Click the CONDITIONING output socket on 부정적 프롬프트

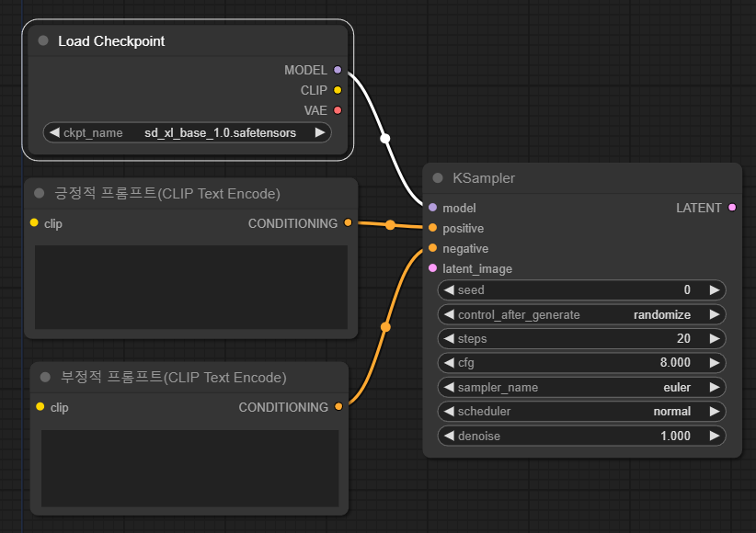338,407
